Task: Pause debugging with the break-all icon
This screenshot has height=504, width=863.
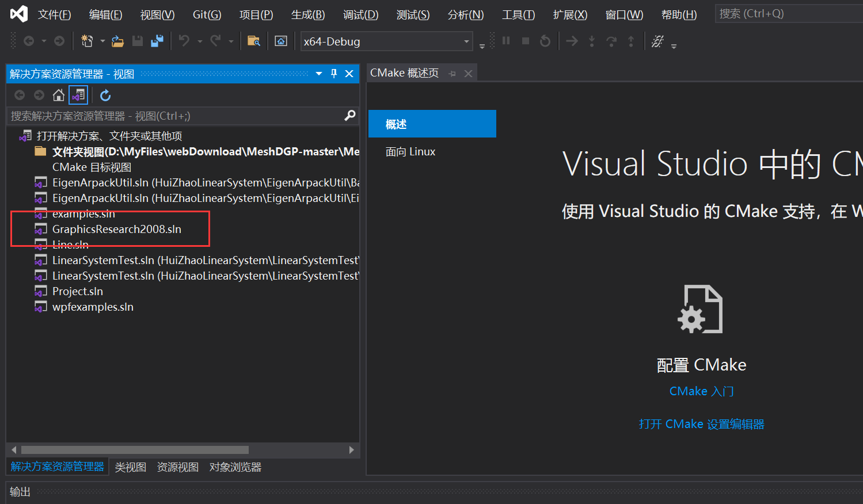Action: pos(506,41)
